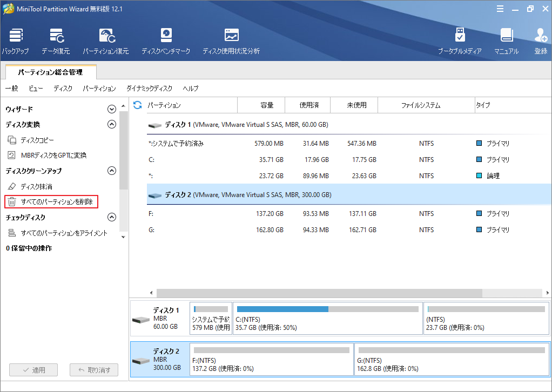Open the ダイナミックディスク menu

pos(149,89)
